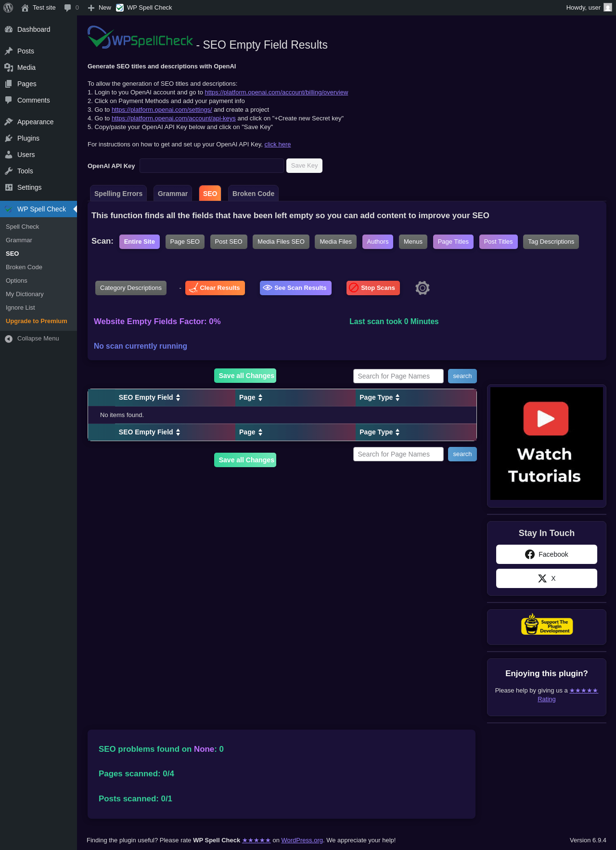Open Broken Code submenu item
The height and width of the screenshot is (850, 616).
24,267
